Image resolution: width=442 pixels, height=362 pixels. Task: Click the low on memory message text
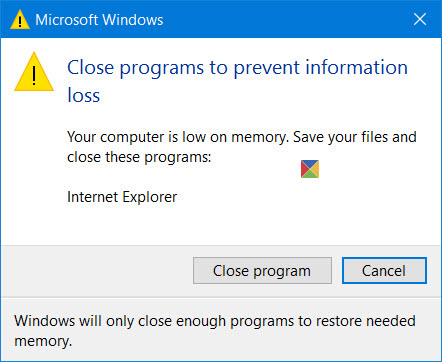[x=242, y=147]
